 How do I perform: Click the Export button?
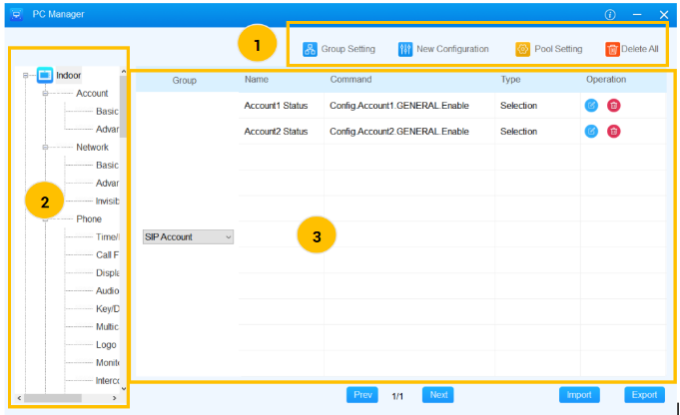(644, 395)
